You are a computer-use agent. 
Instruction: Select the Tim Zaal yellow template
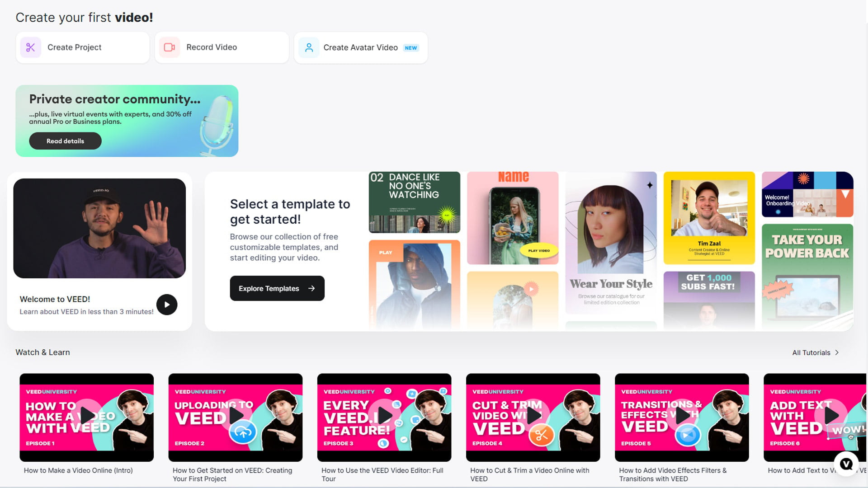click(x=709, y=218)
